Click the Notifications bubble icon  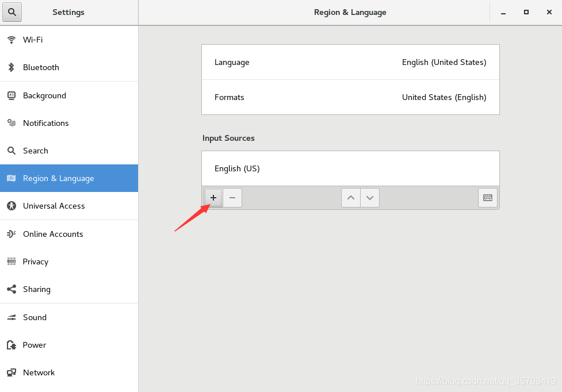12,123
